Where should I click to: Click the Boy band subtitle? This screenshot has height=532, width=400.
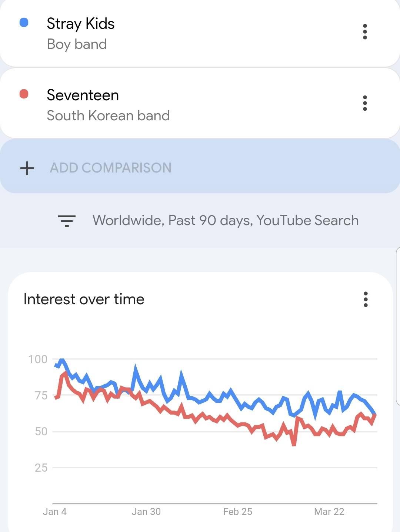(x=77, y=44)
